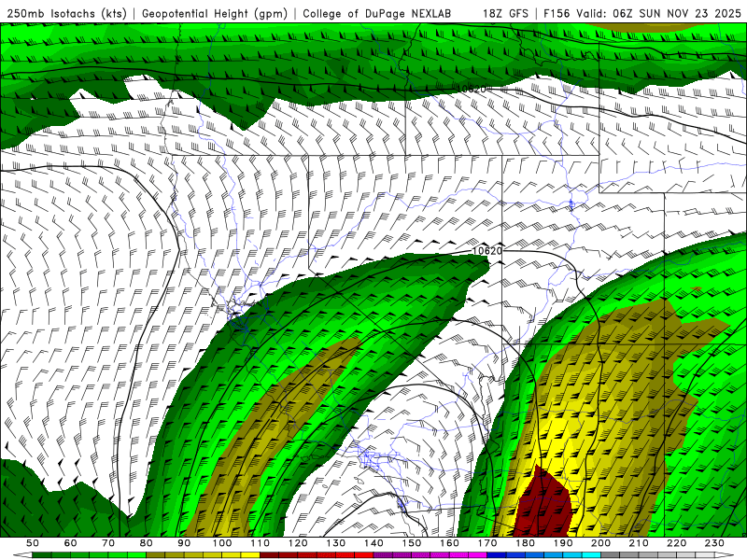Screen dimensions: 747x560
Task: Click the 180 legend number
Action: [x=525, y=543]
